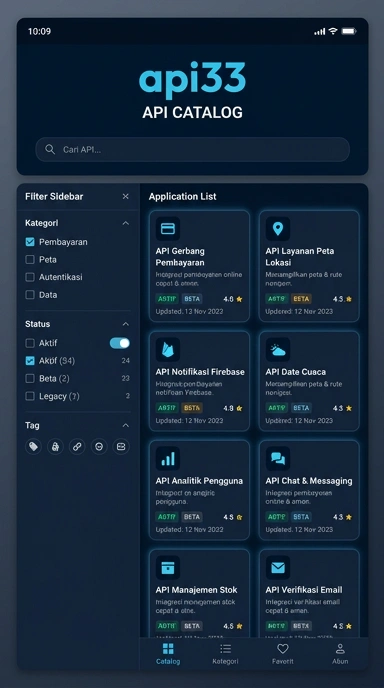Click the Application List heading
Screen dimensions: 384x688
click(x=183, y=197)
